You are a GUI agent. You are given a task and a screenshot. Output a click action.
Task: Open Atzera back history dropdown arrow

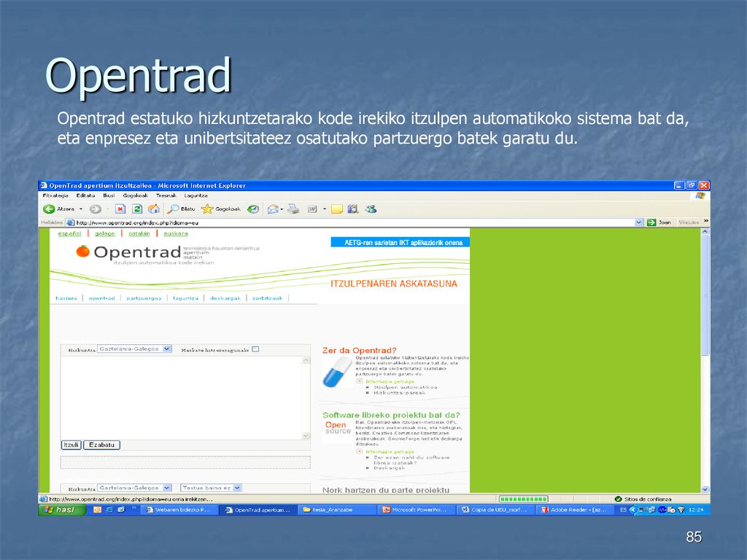coord(81,209)
